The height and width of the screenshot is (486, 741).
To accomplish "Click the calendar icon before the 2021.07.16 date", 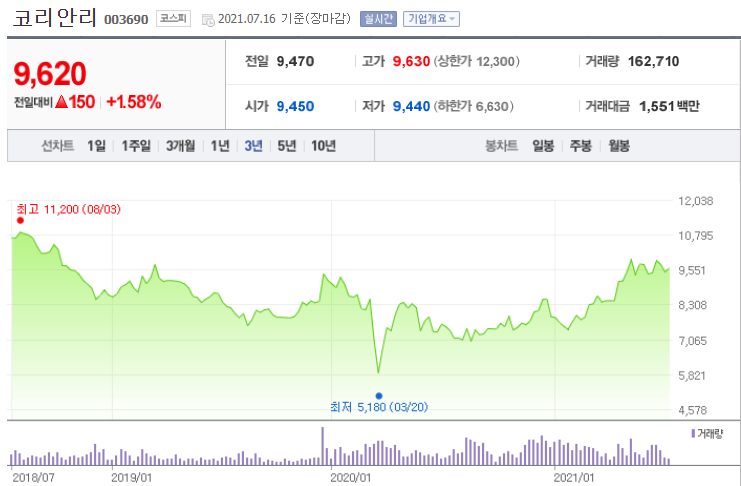I will 208,20.
